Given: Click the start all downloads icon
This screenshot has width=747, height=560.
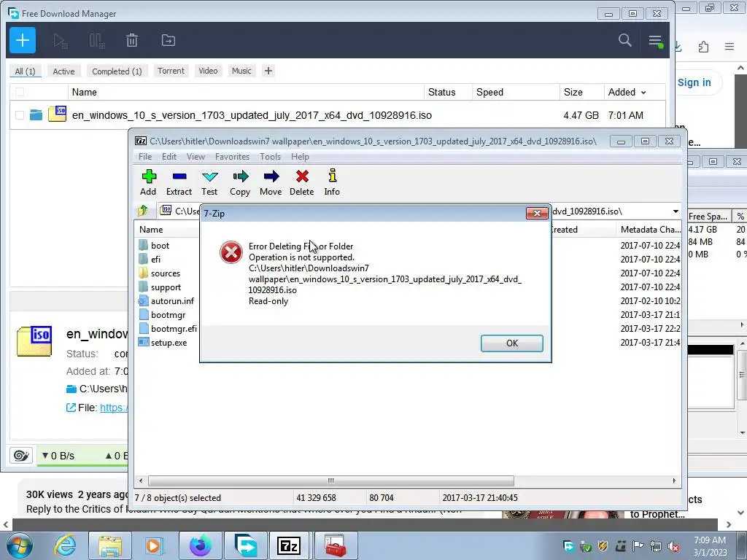Looking at the screenshot, I should coord(61,41).
